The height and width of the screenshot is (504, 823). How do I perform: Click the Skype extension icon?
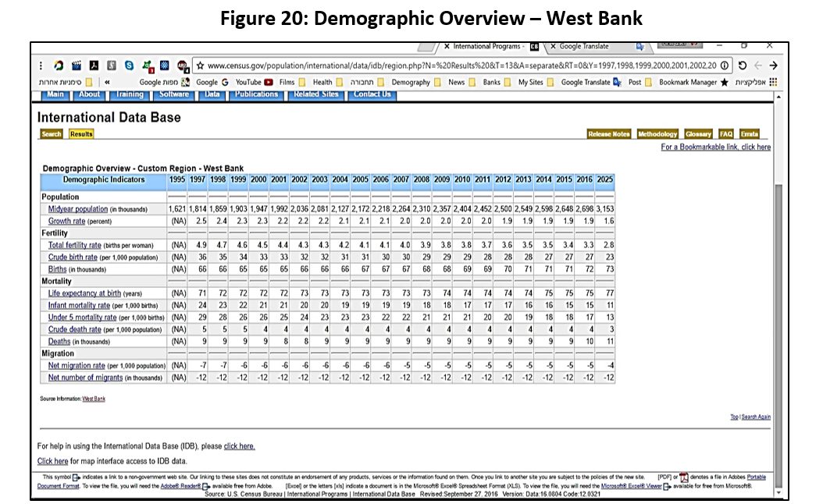tap(129, 66)
